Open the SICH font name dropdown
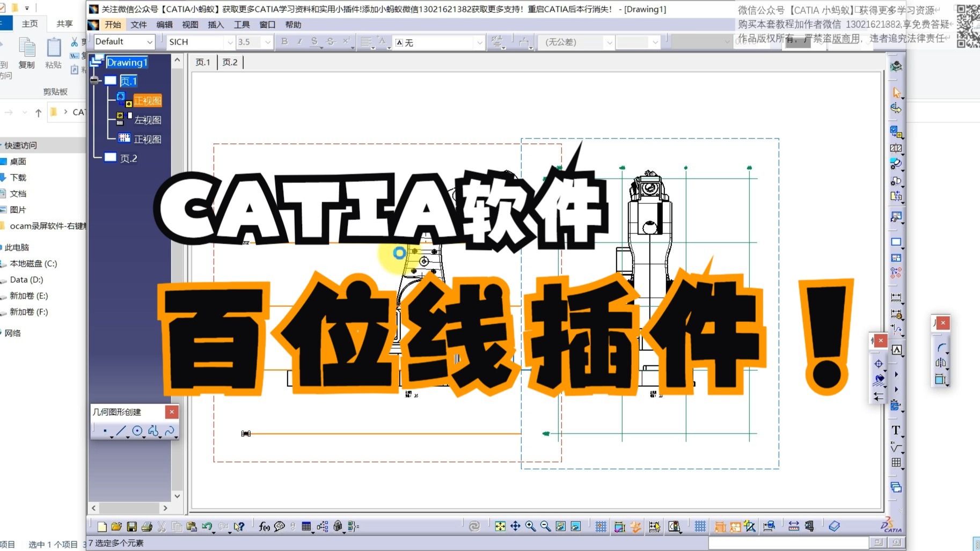Image resolution: width=980 pixels, height=551 pixels. click(x=230, y=42)
